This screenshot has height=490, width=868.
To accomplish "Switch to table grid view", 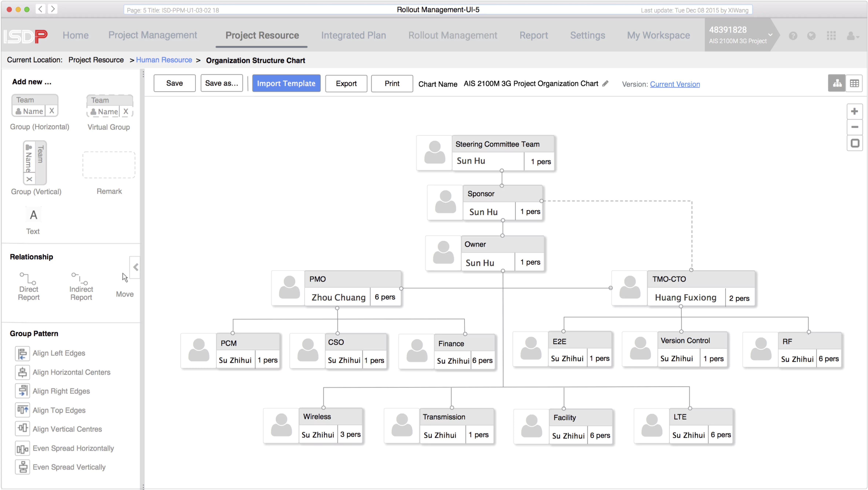I will click(854, 83).
